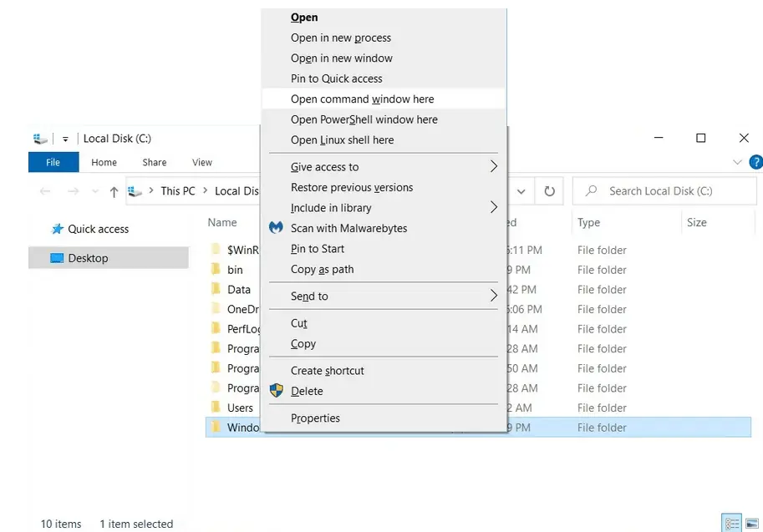Click the shield icon beside Delete

277,390
